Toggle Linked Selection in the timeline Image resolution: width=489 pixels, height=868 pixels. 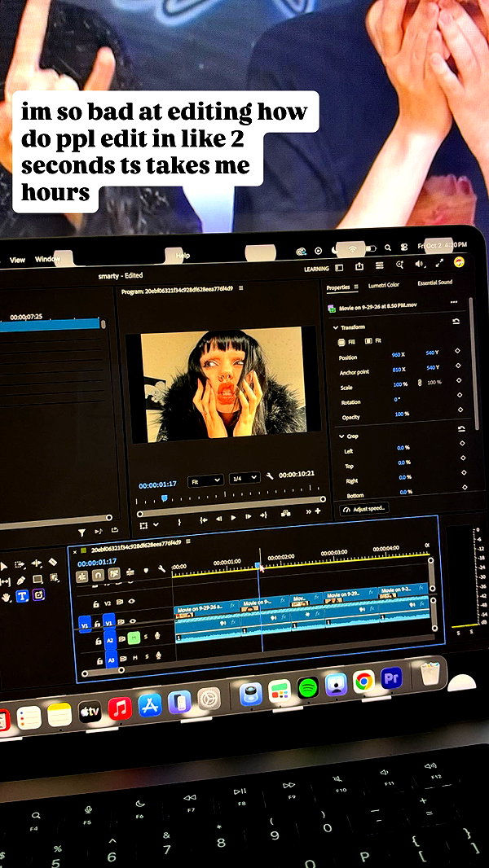(x=114, y=573)
